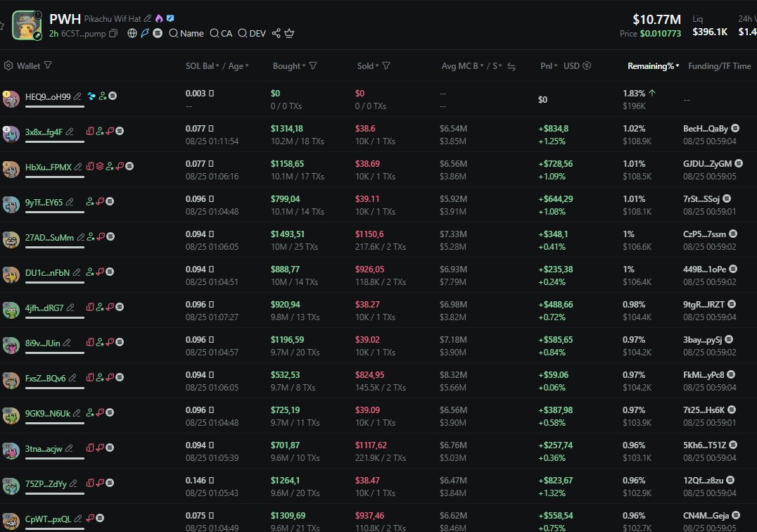Screen dimensions: 757x532
Task: Click the PWH Pikachu token avatar
Action: 27,25
